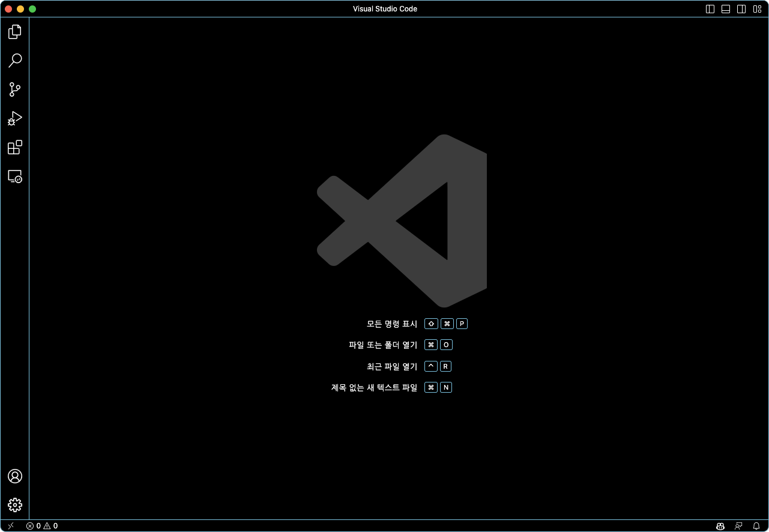Open the Extensions view
The width and height of the screenshot is (769, 532).
point(15,147)
